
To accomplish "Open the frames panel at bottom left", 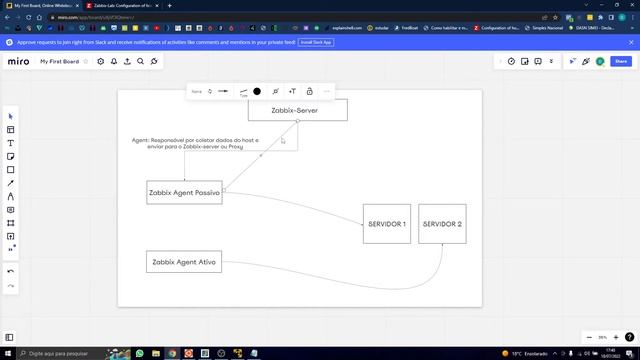I will click(x=9, y=338).
